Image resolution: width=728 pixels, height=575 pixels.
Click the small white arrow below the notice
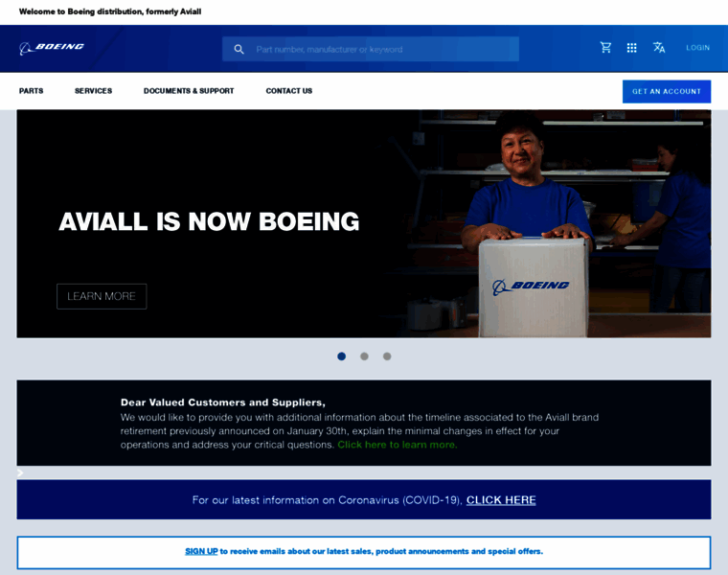coord(20,472)
